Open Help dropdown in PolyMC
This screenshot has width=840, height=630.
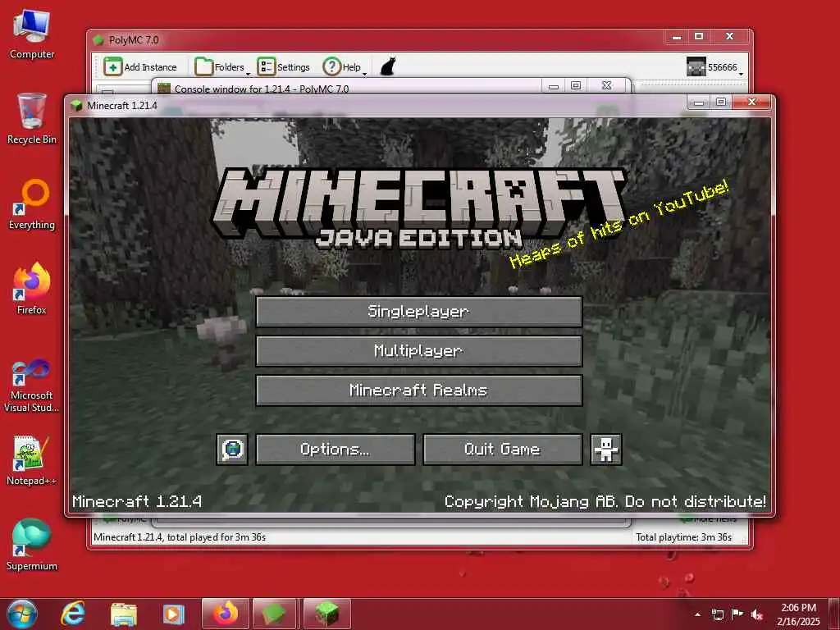pos(345,67)
